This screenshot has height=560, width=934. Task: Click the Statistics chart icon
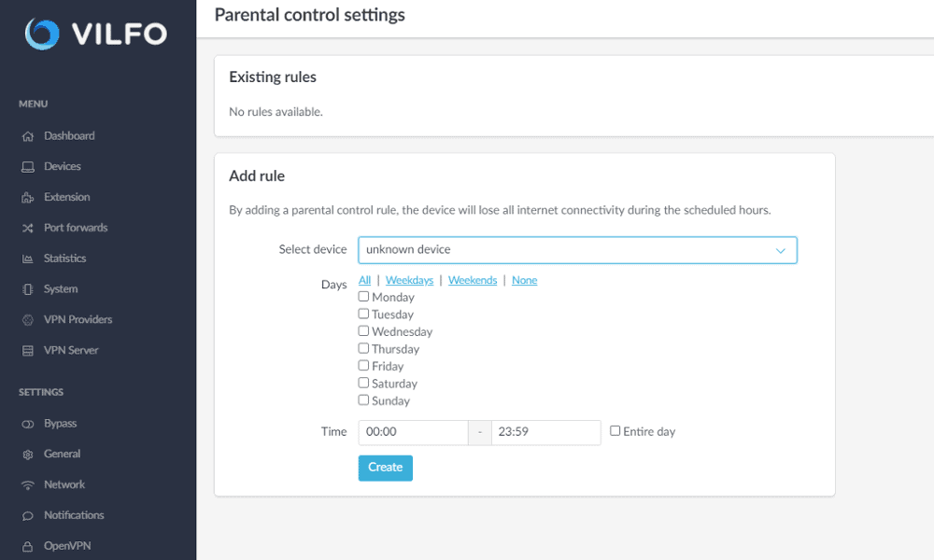pyautogui.click(x=27, y=259)
